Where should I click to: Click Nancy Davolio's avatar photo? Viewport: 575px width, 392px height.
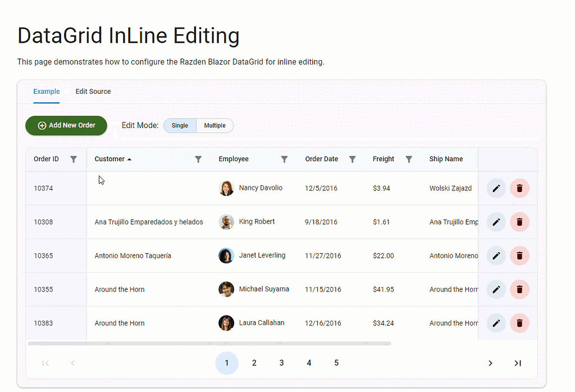(x=226, y=188)
